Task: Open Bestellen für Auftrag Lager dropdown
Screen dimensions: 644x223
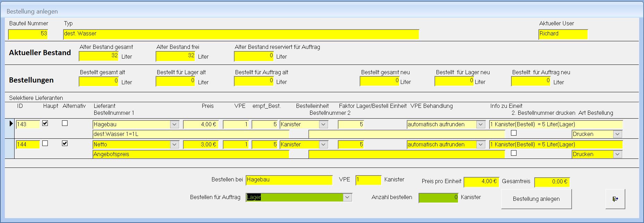Action: click(347, 197)
